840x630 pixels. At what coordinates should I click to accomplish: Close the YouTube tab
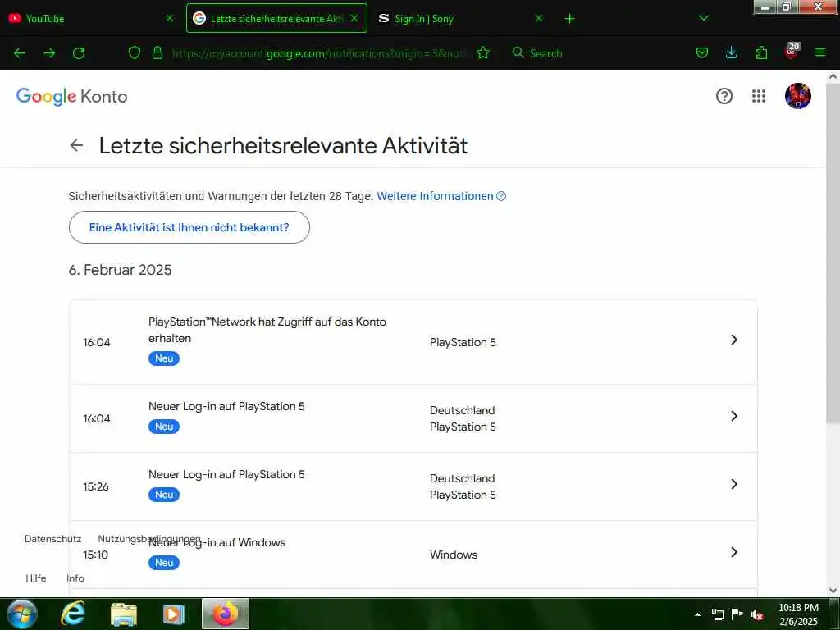point(170,18)
